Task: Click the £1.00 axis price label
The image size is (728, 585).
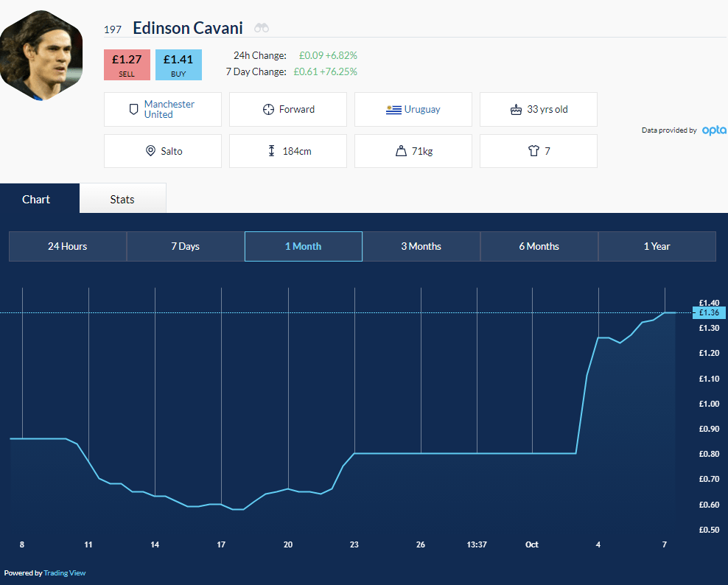Action: point(709,404)
